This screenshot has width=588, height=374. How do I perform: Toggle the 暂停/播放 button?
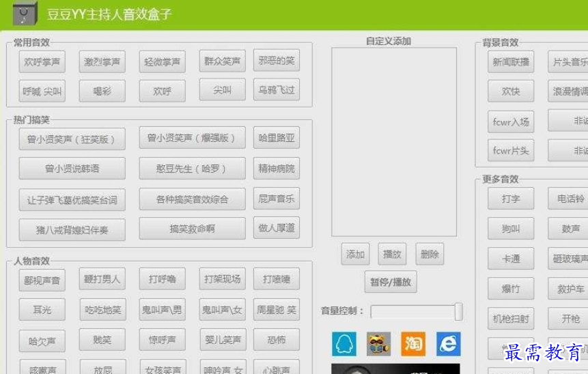[391, 282]
